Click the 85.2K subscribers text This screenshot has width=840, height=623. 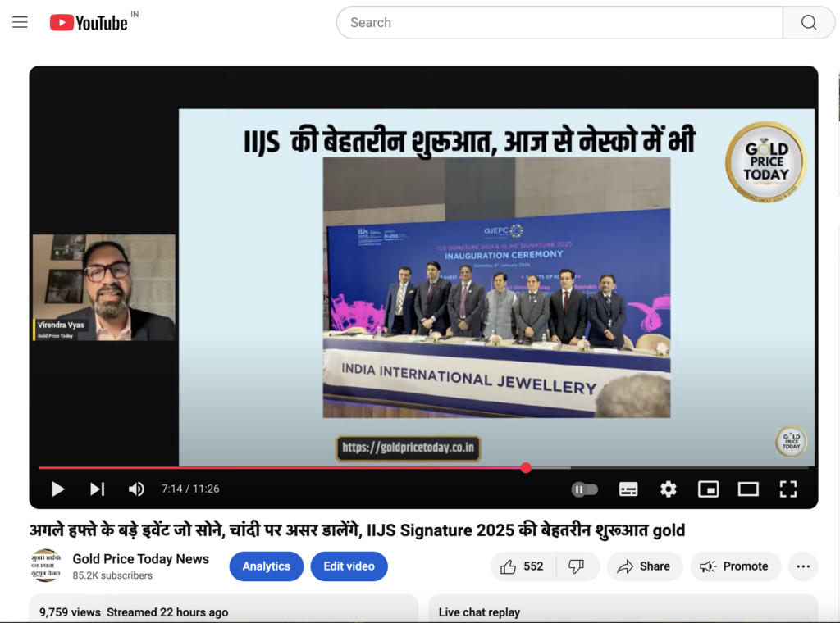tap(112, 575)
